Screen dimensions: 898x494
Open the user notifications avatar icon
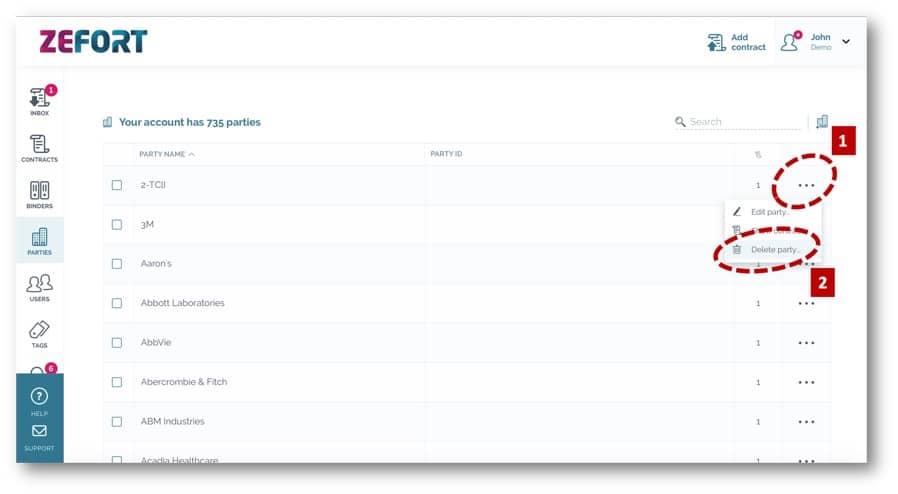point(790,41)
